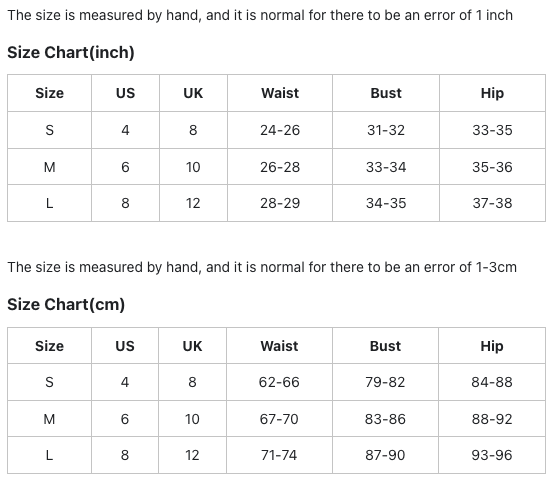This screenshot has width=556, height=479.
Task: Select the L size row in the cm table
Action: click(x=276, y=455)
